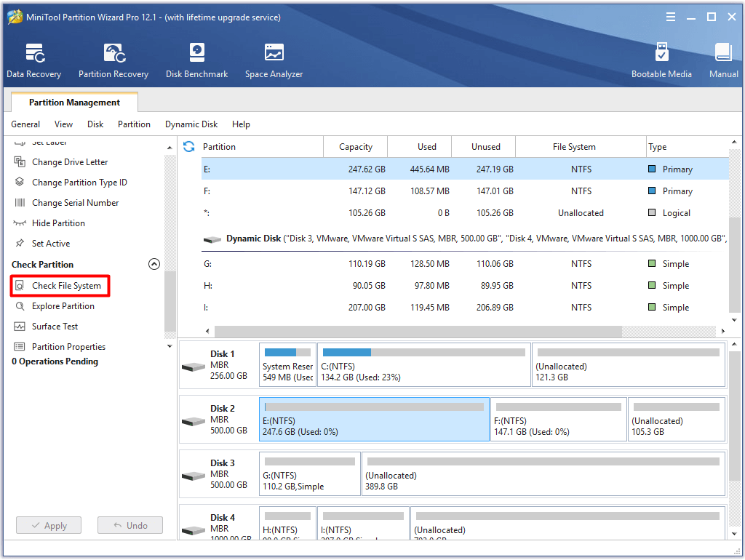Open the Data Recovery tool
The height and width of the screenshot is (560, 745).
point(33,60)
